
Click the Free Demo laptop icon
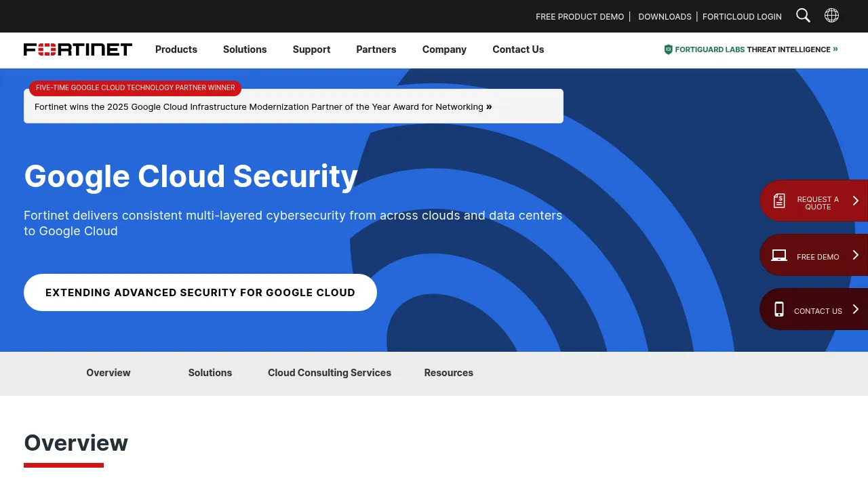click(779, 256)
